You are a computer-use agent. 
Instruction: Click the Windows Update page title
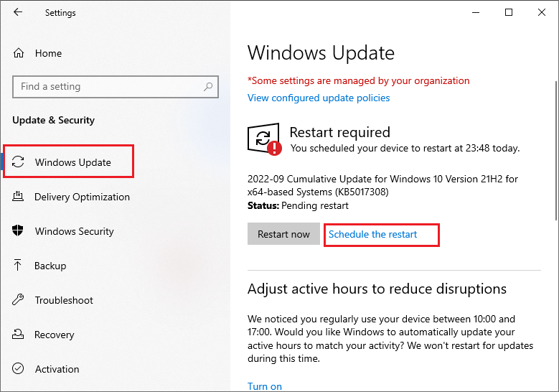coord(321,53)
